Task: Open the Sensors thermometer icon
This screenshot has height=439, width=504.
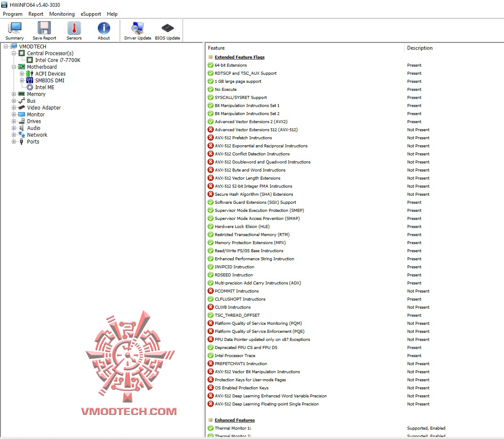Action: 74,28
